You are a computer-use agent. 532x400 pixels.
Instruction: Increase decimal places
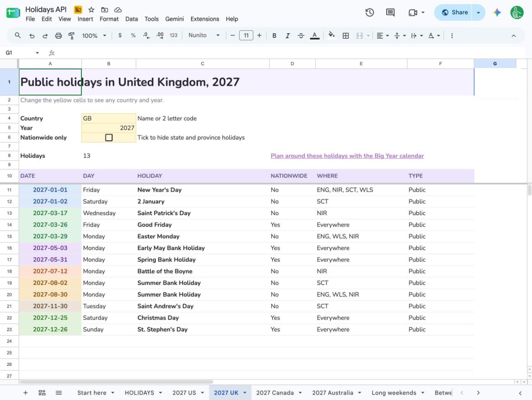[160, 36]
